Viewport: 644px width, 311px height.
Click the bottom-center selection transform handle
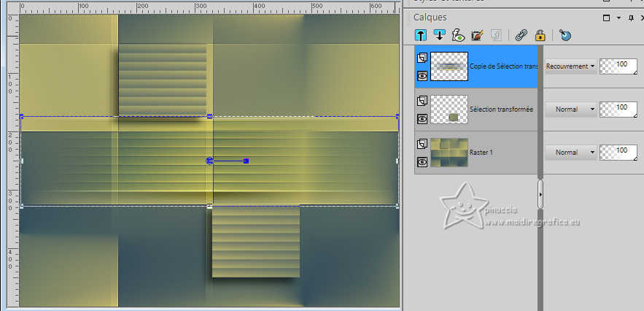click(209, 206)
